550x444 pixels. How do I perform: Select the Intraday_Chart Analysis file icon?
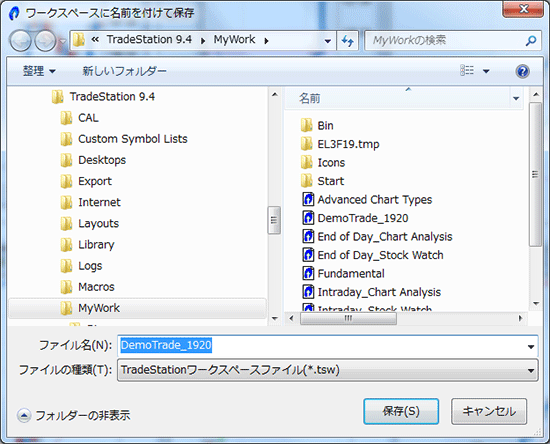[x=308, y=292]
